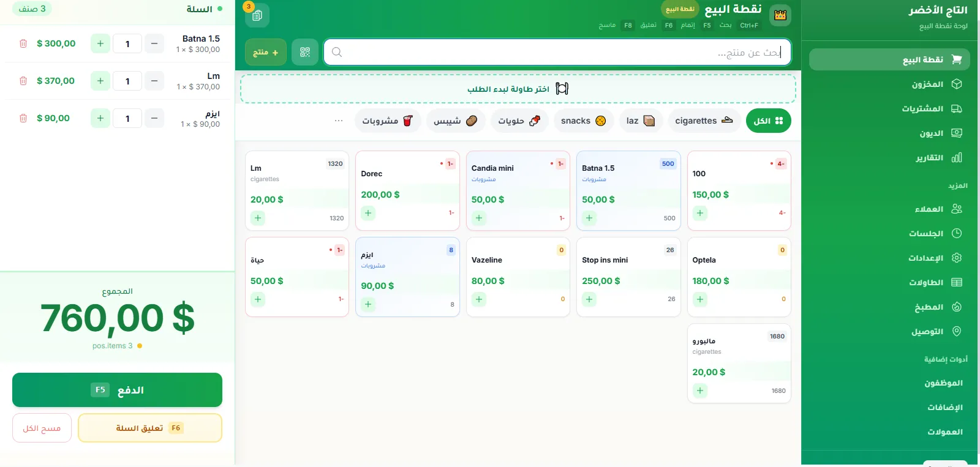Add Candia mini with plus icon
Screen dimensions: 980x467
(479, 218)
